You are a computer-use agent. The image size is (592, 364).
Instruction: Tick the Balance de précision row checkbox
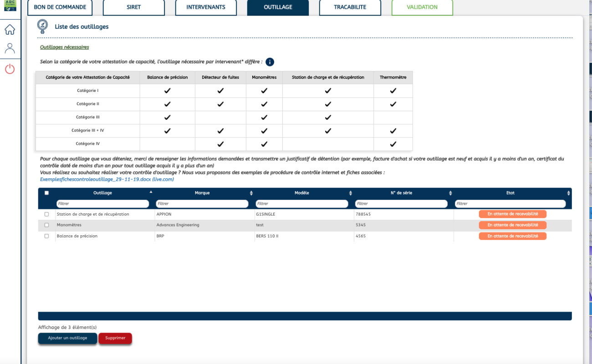46,236
